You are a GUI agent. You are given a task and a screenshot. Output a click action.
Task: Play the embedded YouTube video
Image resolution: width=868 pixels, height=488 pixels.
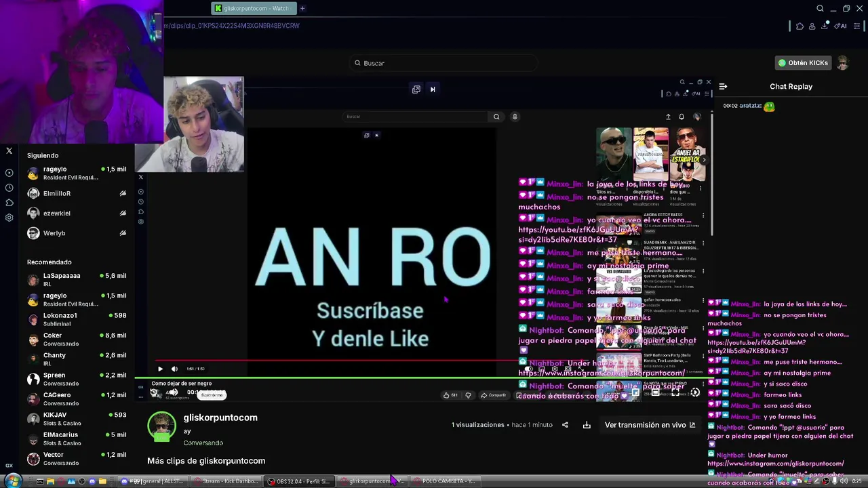160,369
